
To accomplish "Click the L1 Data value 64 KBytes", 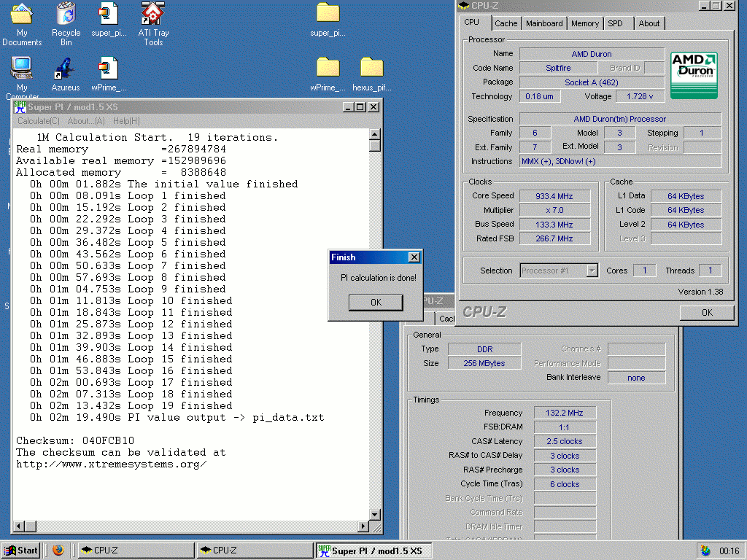I will pyautogui.click(x=686, y=196).
